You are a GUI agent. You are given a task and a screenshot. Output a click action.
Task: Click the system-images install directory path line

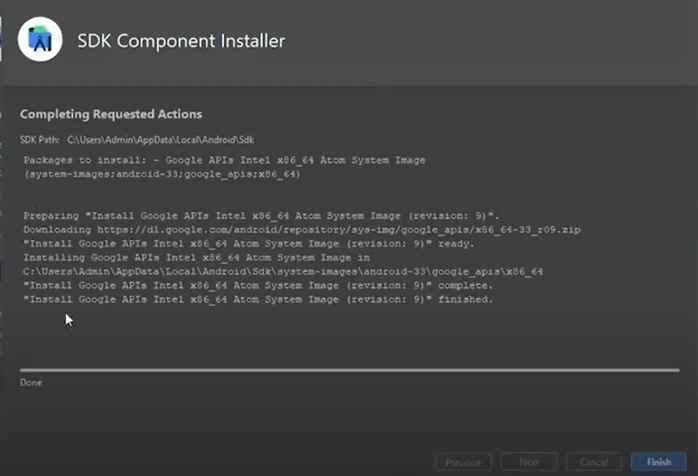(283, 271)
